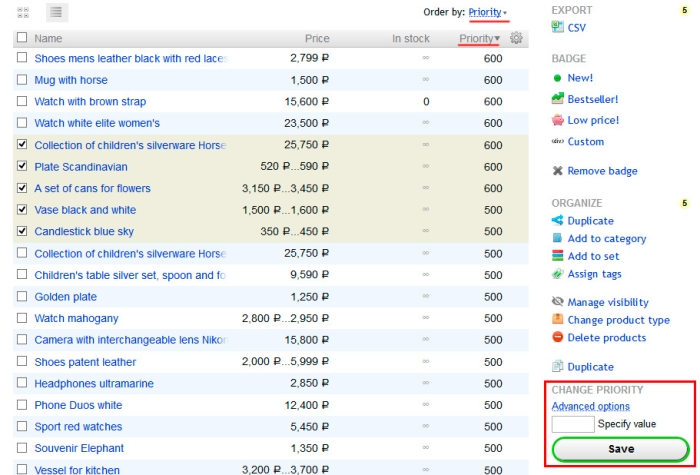Open the Watch mahogany product link
Screen dimensions: 700x475
[76, 319]
